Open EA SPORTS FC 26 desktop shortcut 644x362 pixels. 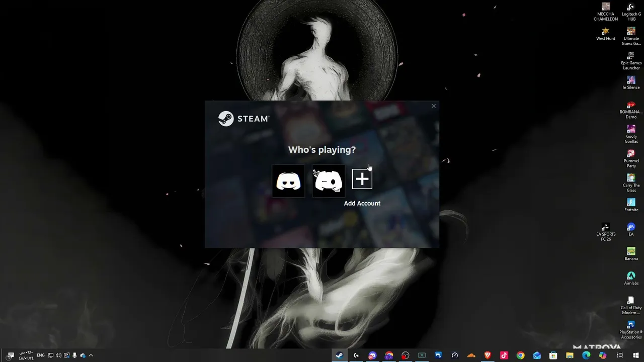(x=606, y=232)
